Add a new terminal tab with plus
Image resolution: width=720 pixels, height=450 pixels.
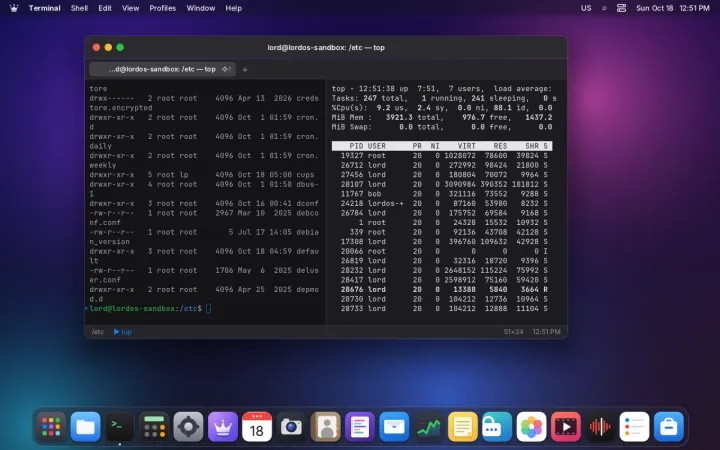(x=245, y=70)
